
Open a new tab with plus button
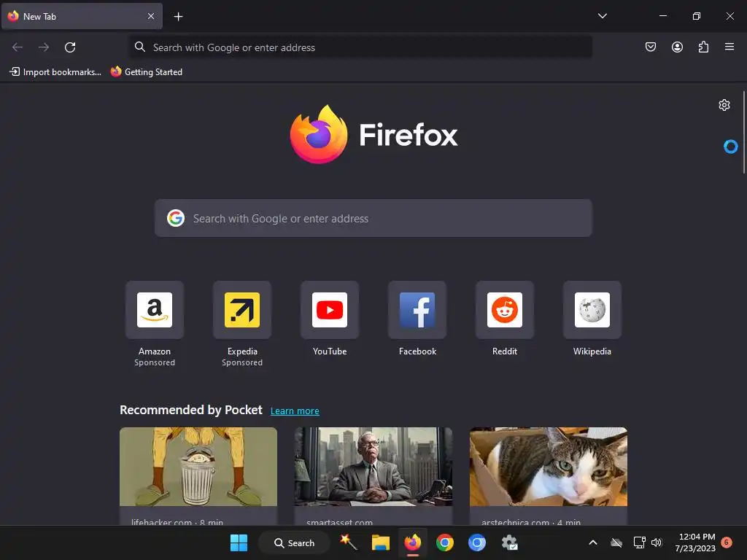[178, 17]
